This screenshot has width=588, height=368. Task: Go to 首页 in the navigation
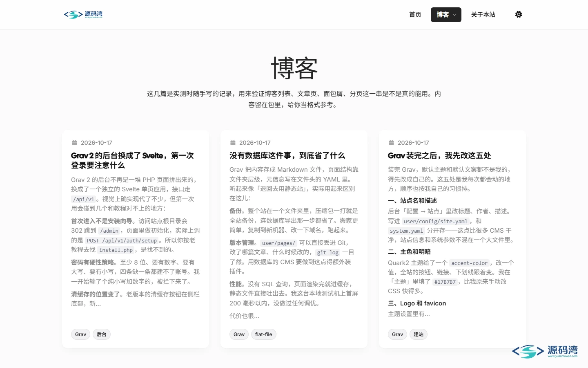415,15
